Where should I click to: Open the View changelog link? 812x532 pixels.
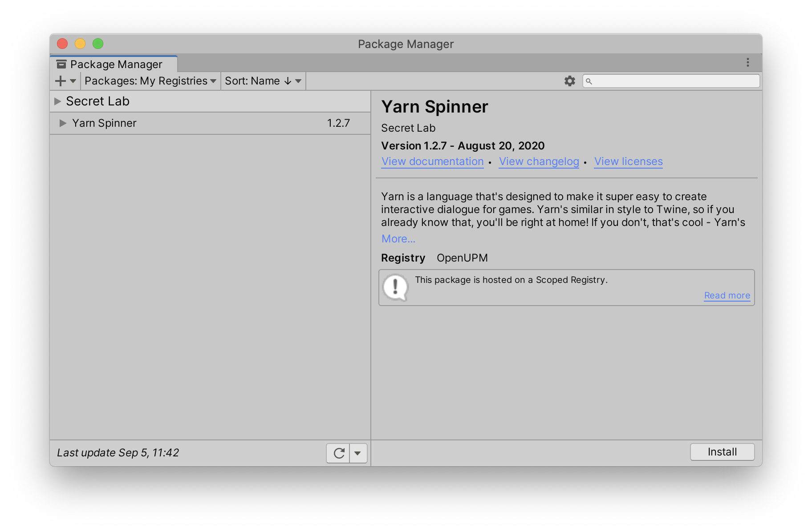[539, 161]
